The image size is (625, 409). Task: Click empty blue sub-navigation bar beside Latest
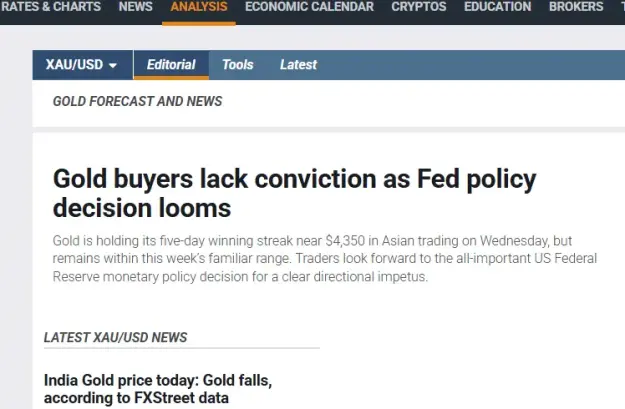[x=470, y=65]
